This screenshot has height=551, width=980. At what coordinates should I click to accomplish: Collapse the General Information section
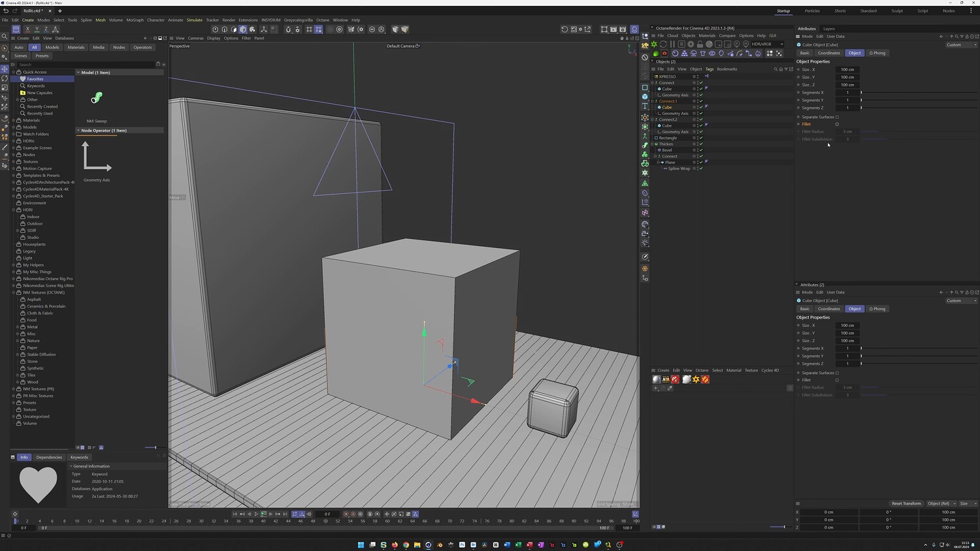click(71, 466)
